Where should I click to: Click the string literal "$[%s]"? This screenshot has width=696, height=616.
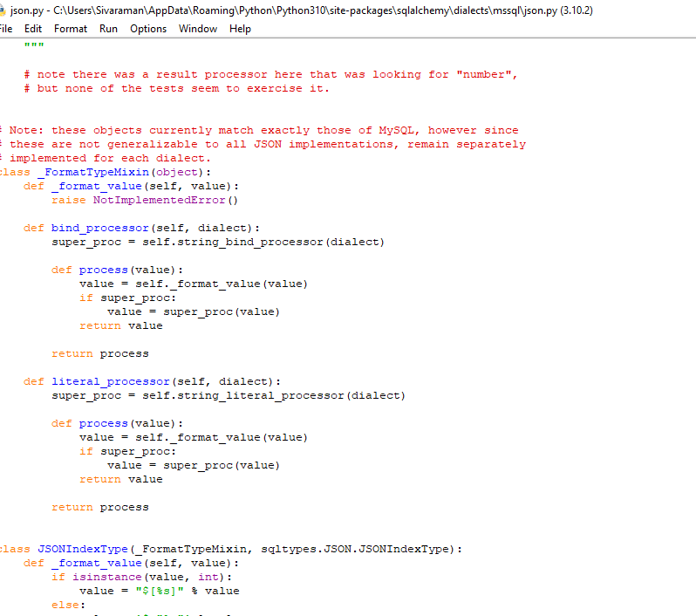tap(160, 591)
